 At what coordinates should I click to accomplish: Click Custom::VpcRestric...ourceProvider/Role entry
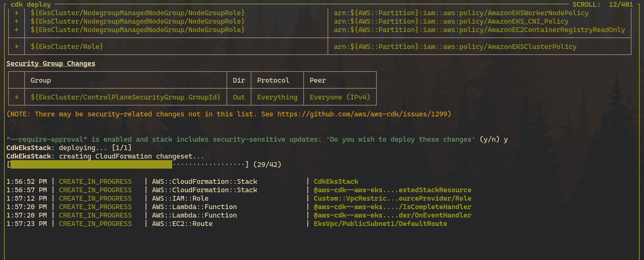393,198
